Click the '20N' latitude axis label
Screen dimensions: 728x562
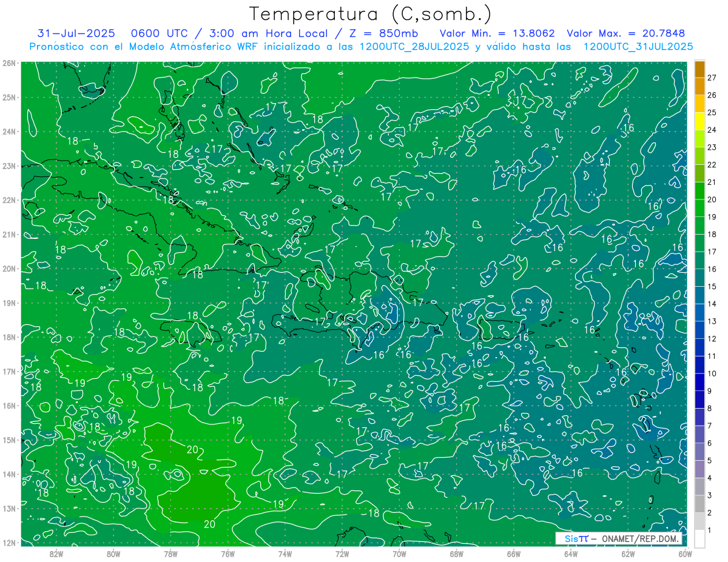point(8,269)
